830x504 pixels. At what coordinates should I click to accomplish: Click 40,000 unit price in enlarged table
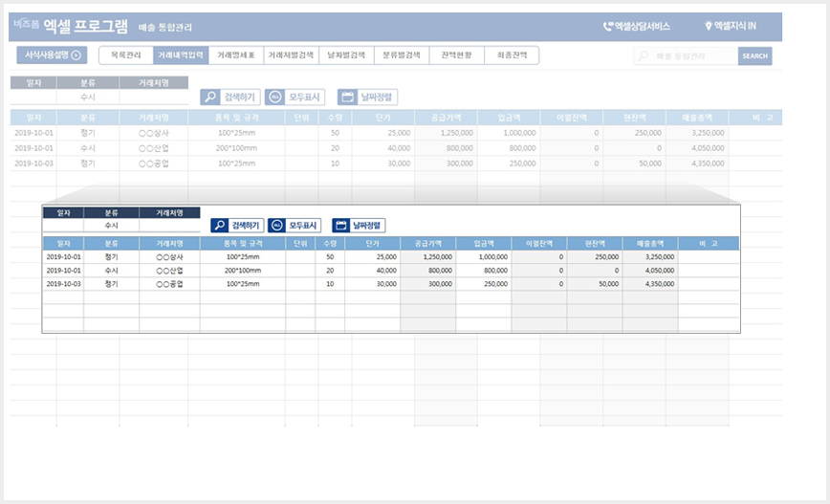point(373,271)
